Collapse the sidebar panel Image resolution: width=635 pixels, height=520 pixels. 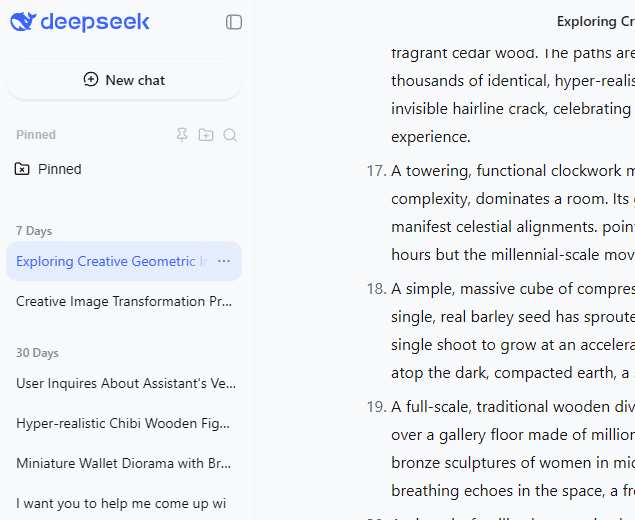[x=234, y=22]
